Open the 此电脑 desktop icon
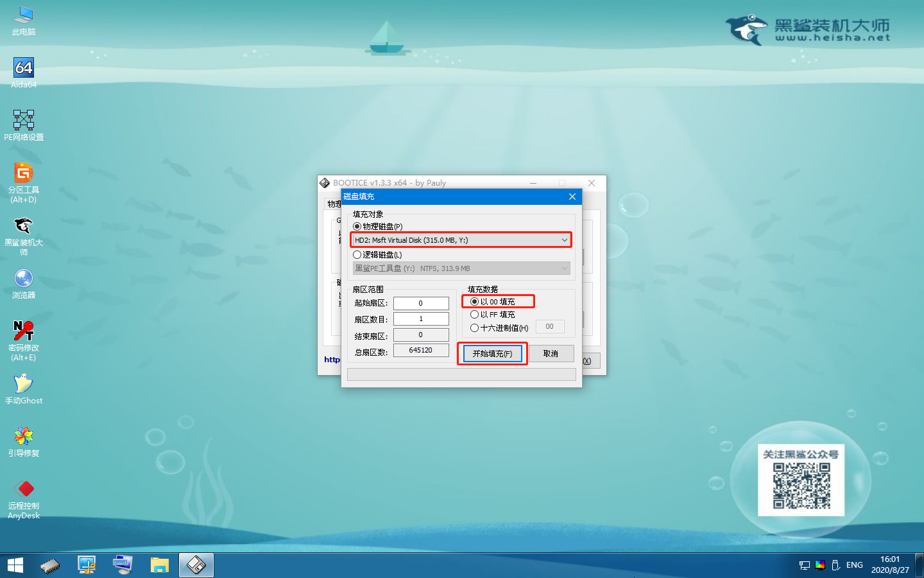Screen dimensions: 924x578 [x=24, y=21]
